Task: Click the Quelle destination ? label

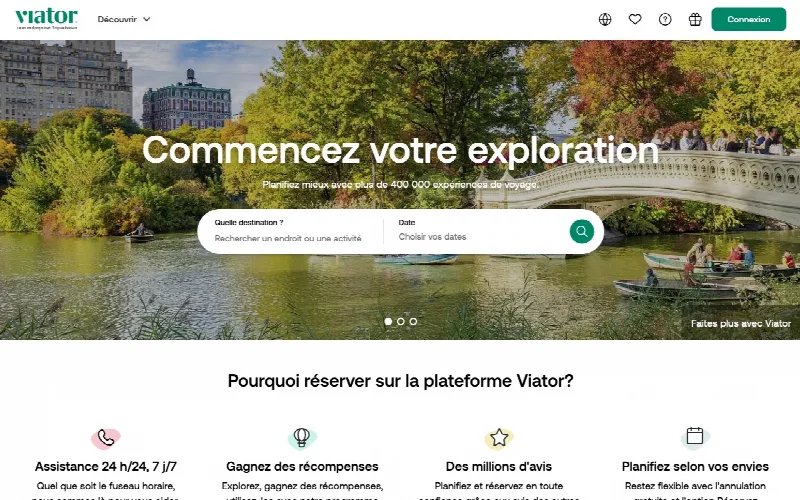Action: 249,222
